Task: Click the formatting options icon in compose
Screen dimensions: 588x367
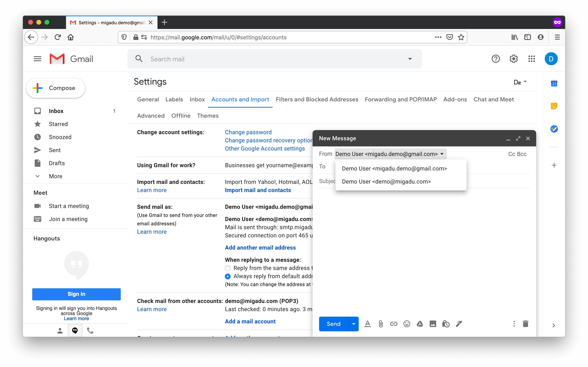Action: click(367, 324)
